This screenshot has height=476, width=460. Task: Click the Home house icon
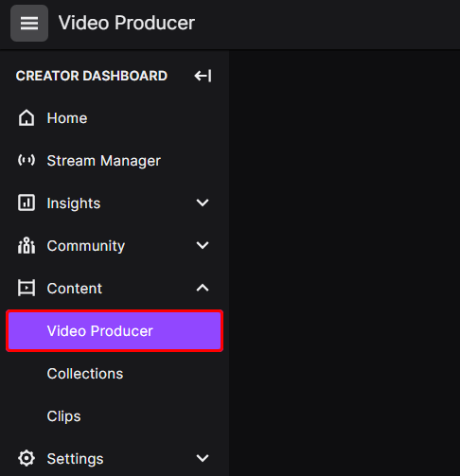click(27, 118)
